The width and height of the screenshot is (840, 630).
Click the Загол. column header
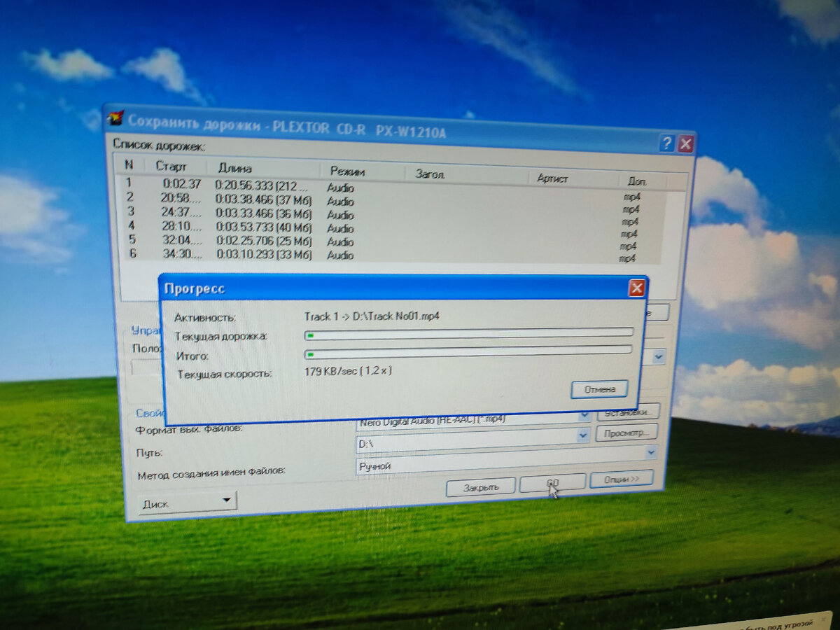(430, 174)
